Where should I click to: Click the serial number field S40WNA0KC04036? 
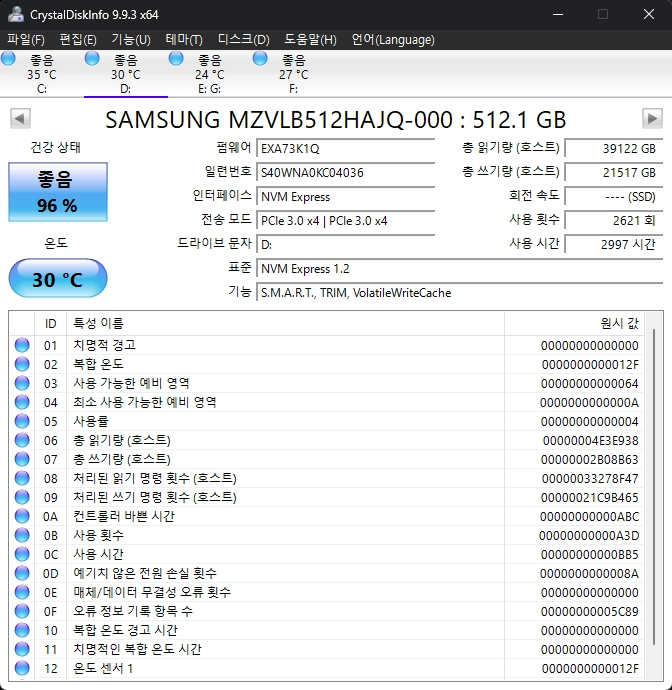click(346, 172)
